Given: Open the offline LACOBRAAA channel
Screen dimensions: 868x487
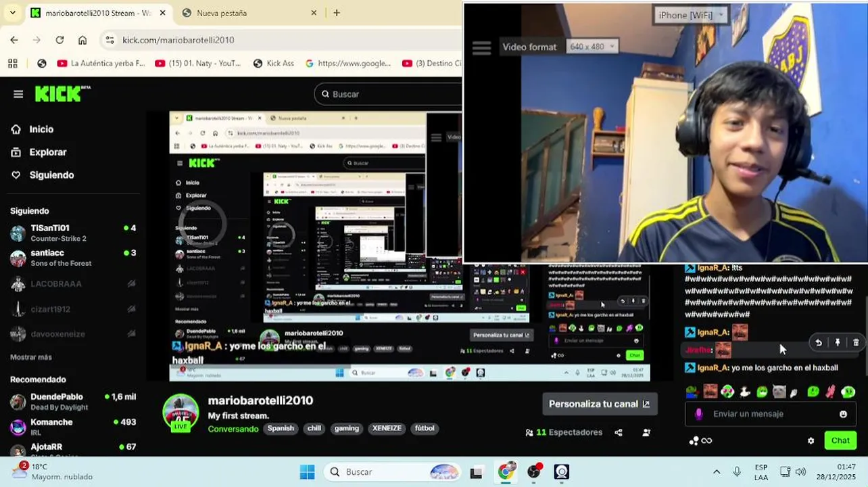Looking at the screenshot, I should pyautogui.click(x=73, y=284).
